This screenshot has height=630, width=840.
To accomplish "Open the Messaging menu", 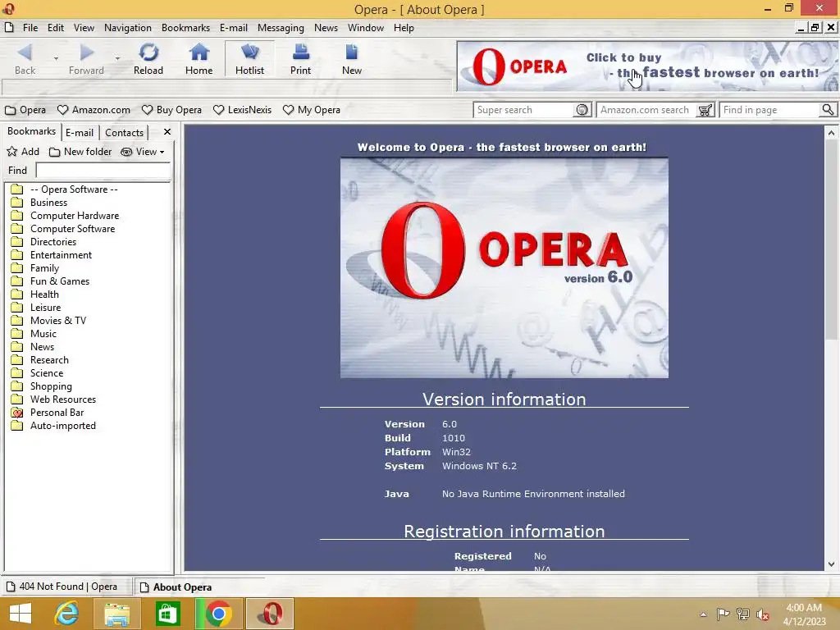I will point(281,28).
